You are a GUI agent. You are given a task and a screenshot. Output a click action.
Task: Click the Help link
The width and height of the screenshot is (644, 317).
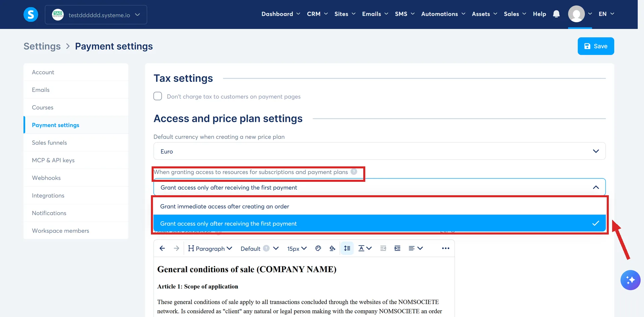click(539, 14)
